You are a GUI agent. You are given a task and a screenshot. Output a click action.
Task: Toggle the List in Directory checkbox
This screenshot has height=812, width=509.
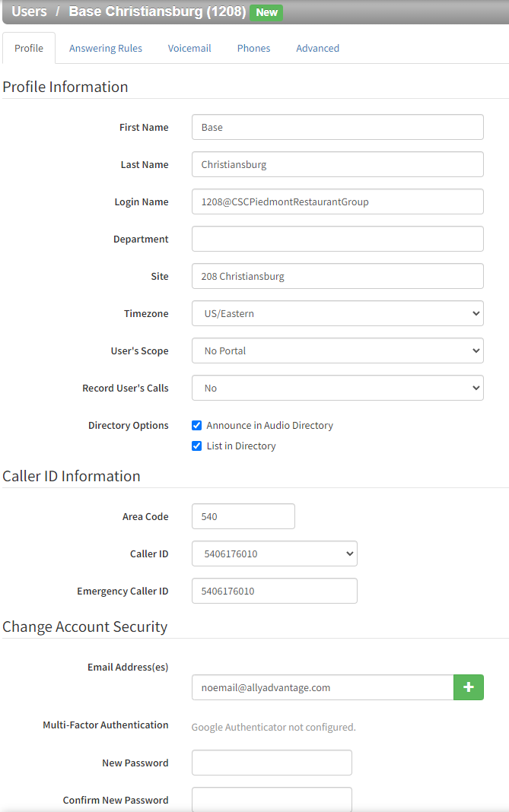pyautogui.click(x=196, y=446)
